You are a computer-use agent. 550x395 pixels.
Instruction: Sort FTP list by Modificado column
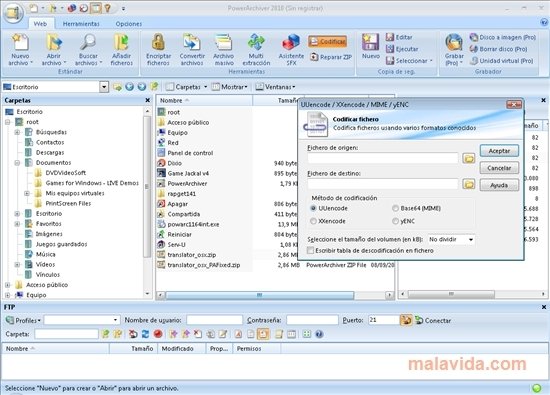click(x=181, y=349)
